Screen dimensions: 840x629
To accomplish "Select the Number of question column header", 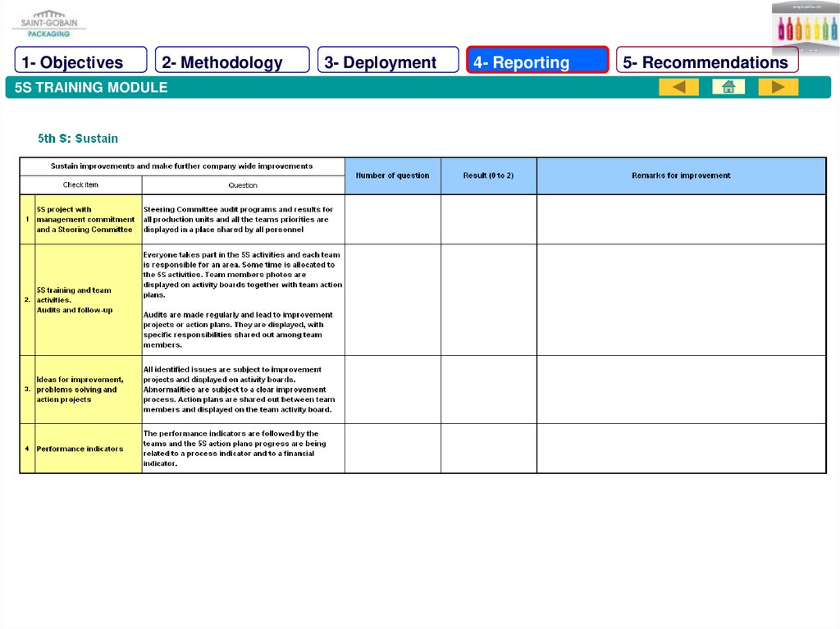I will point(392,175).
